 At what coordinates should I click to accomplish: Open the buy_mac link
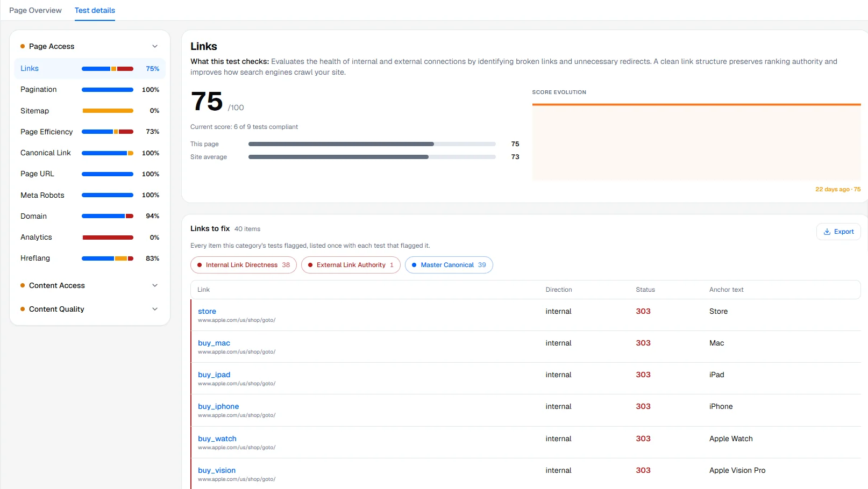tap(214, 343)
